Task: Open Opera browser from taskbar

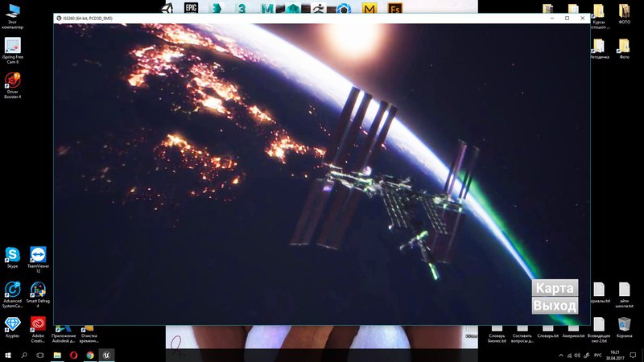Action: (x=73, y=355)
